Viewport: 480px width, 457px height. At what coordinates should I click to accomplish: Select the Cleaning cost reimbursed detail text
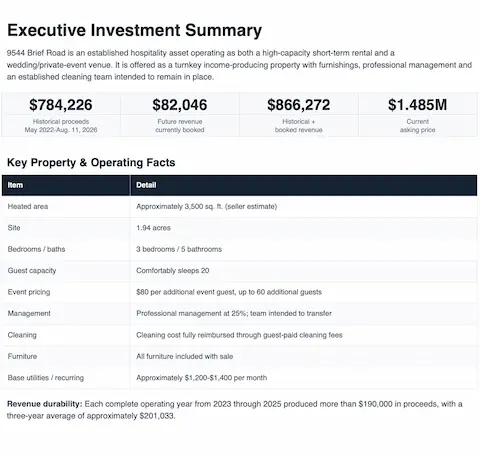(239, 335)
